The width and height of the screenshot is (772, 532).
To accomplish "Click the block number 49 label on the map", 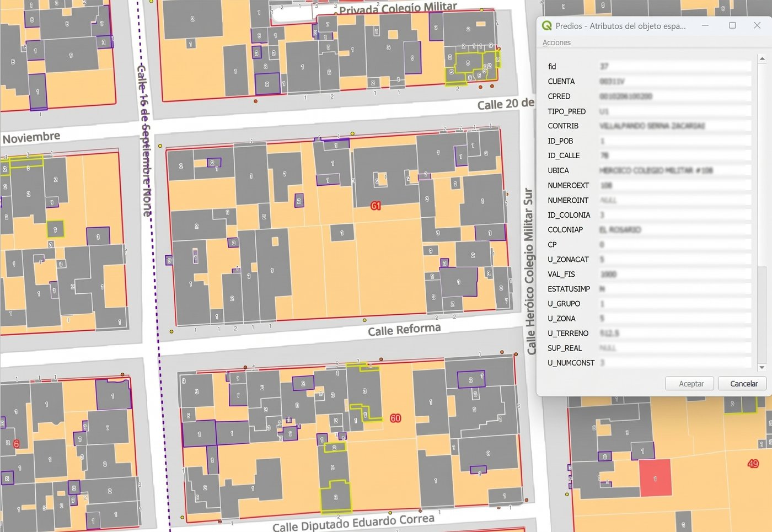I will [x=753, y=464].
